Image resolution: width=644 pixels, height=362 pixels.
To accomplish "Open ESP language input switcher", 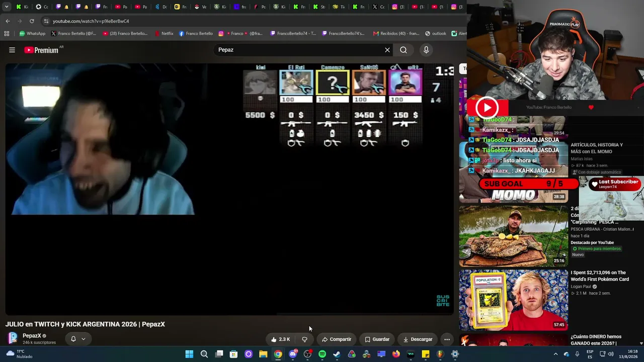I will pos(590,354).
